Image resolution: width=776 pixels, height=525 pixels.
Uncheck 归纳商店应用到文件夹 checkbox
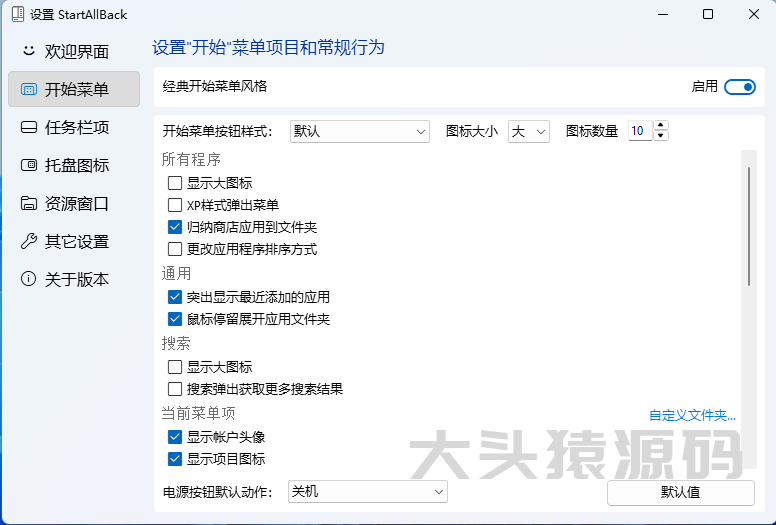click(x=175, y=227)
